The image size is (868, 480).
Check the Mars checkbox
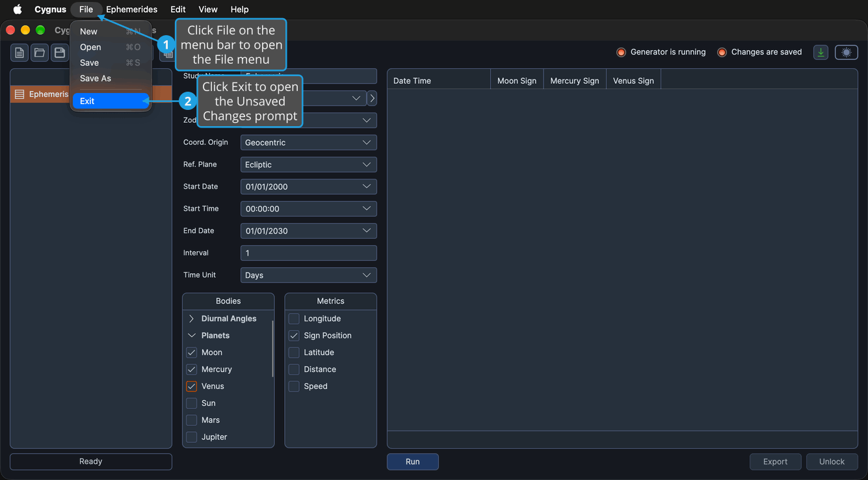tap(192, 420)
